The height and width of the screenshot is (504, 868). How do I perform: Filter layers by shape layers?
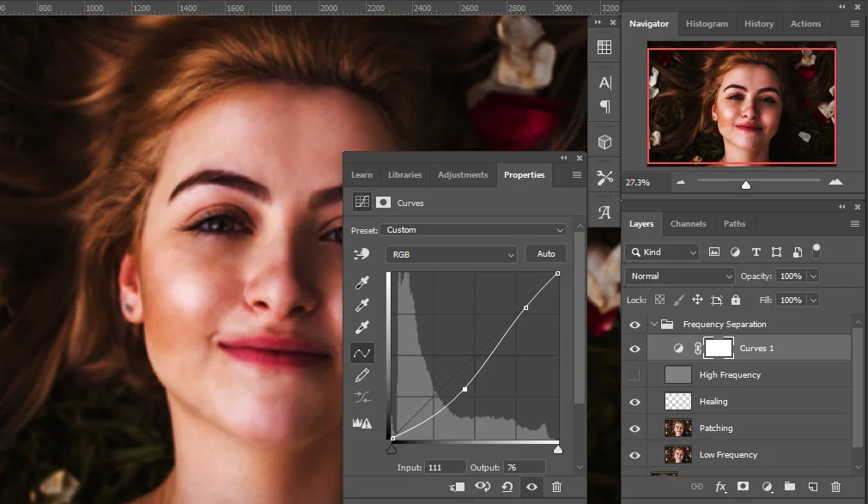[776, 252]
